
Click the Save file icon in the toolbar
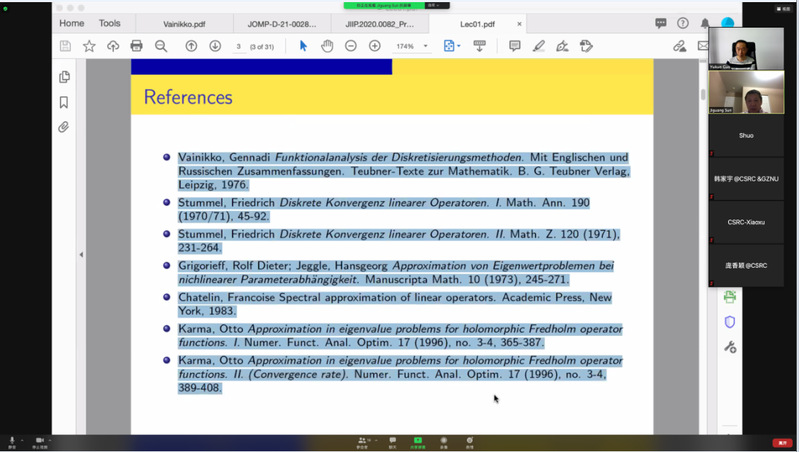pyautogui.click(x=65, y=46)
